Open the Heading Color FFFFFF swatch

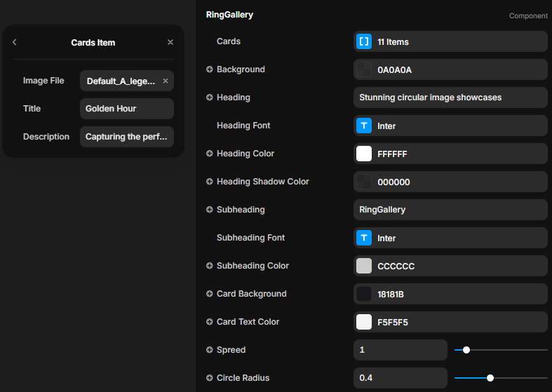(x=364, y=154)
